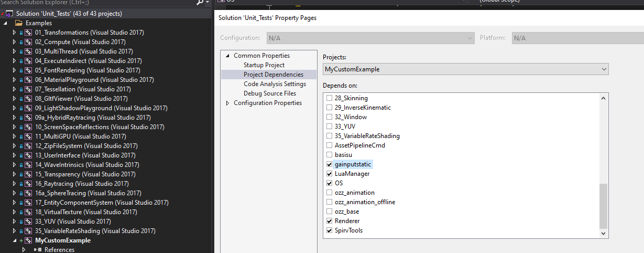
Task: Expand the References node
Action: tap(24, 250)
